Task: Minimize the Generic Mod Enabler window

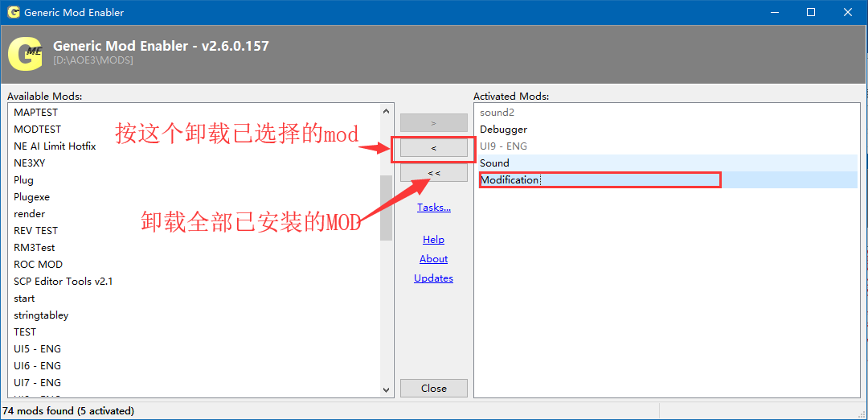Action: [776, 12]
